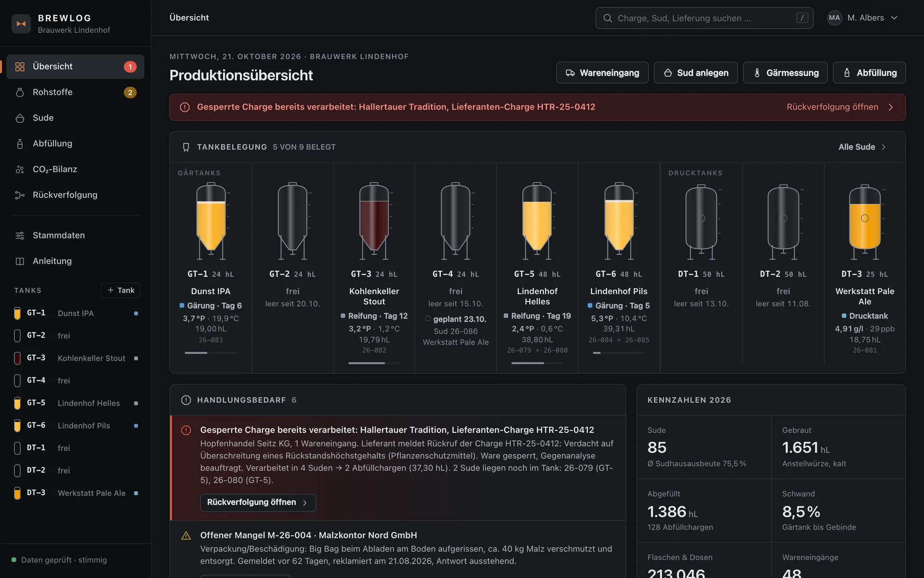Screen dimensions: 924x578
Task: Open Abfüllung in the sidebar navigation
Action: [x=75, y=143]
